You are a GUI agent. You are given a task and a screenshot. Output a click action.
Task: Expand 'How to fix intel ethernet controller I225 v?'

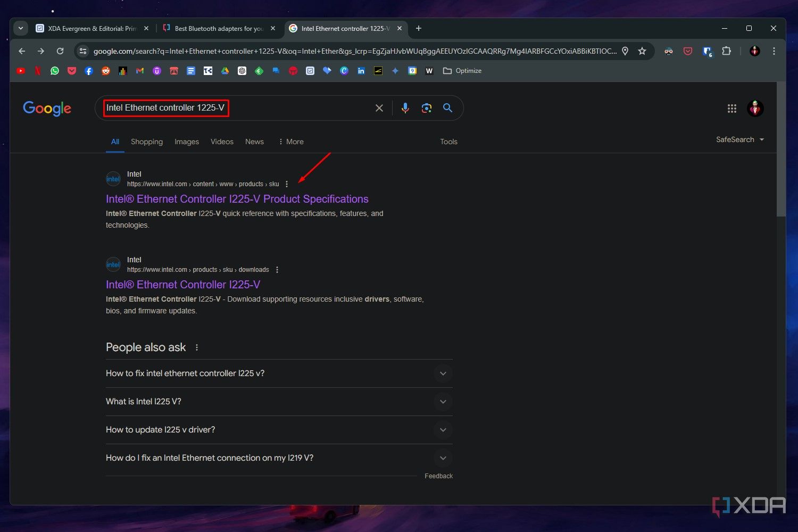(279, 373)
